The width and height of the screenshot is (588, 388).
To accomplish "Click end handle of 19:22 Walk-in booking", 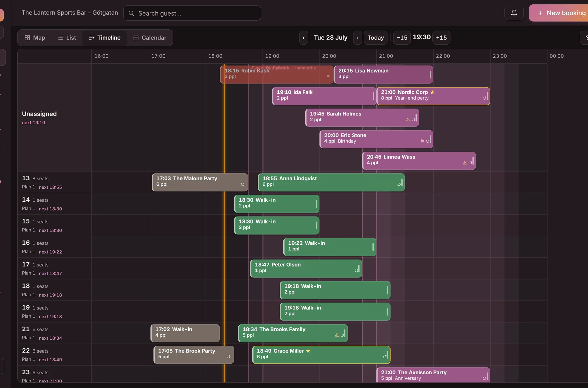I will [x=373, y=247].
